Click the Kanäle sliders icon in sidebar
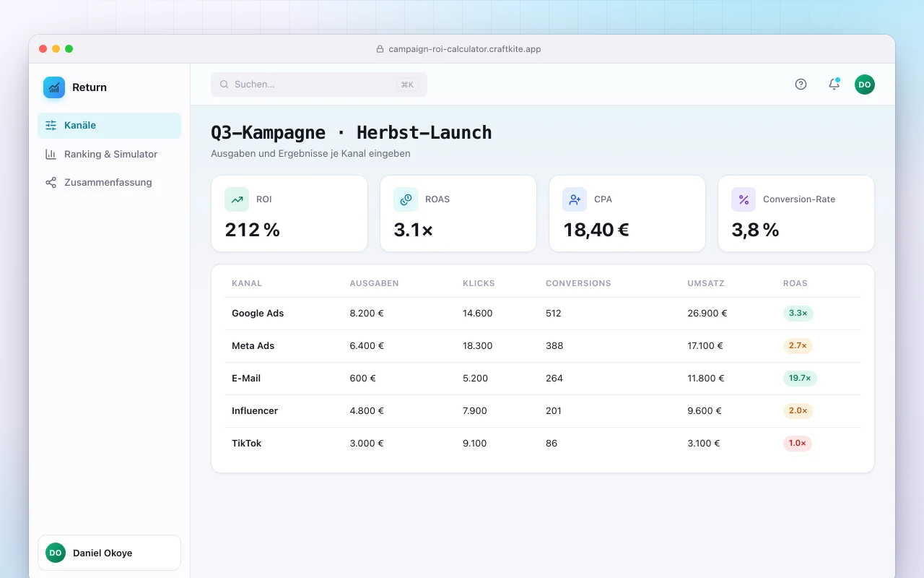The height and width of the screenshot is (578, 924). [x=51, y=126]
